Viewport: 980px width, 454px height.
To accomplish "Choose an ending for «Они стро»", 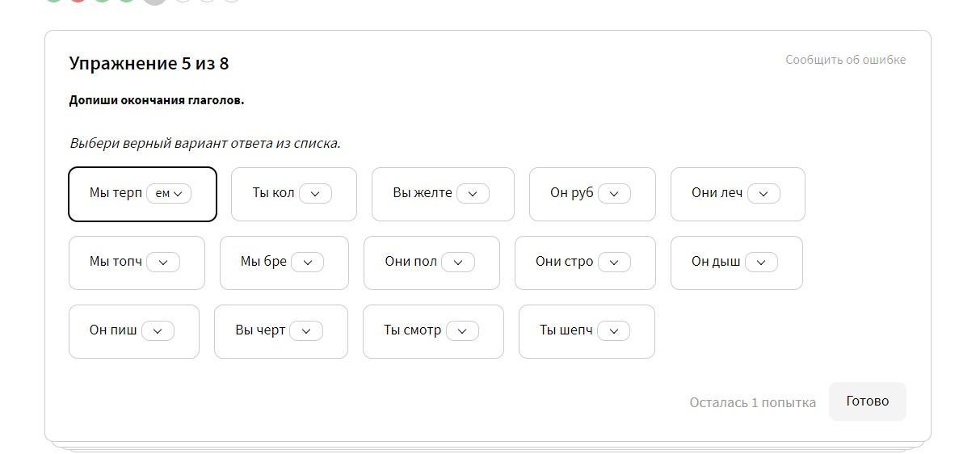I will 614,263.
